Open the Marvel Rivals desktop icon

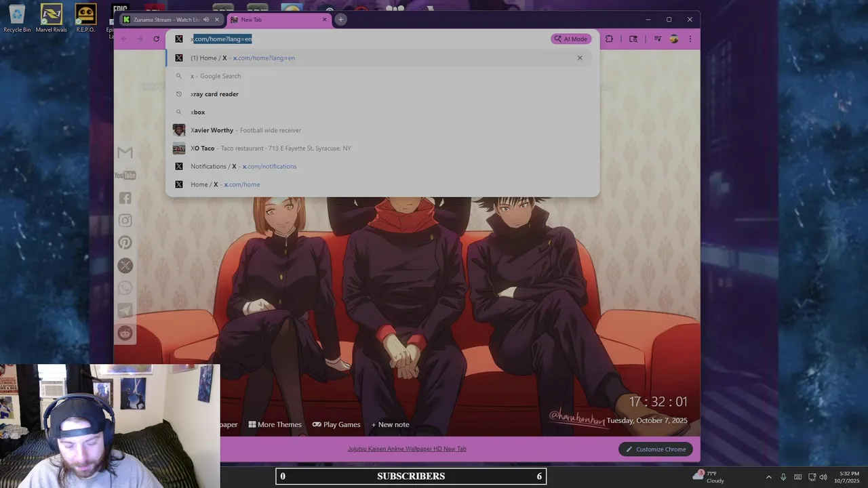point(52,18)
